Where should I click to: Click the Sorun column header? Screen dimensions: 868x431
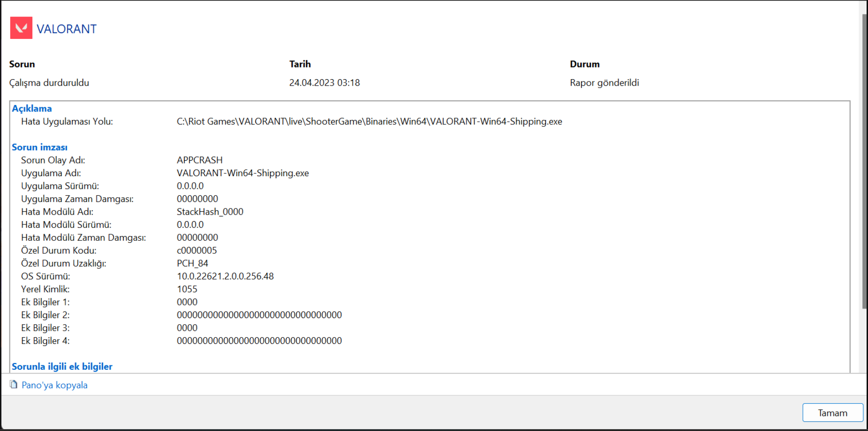tap(22, 64)
